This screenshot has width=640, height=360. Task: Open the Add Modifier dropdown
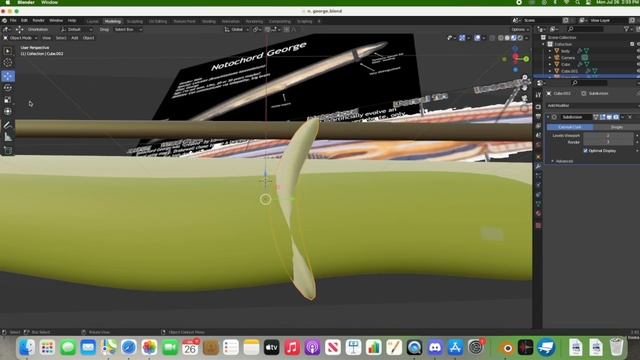(592, 105)
